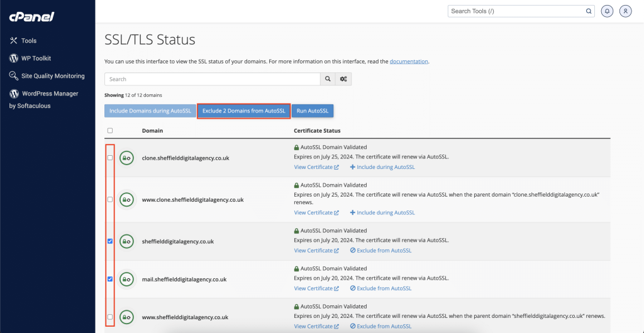Select domain text clone.sheffielddigitalagency.co.uk

tap(186, 158)
